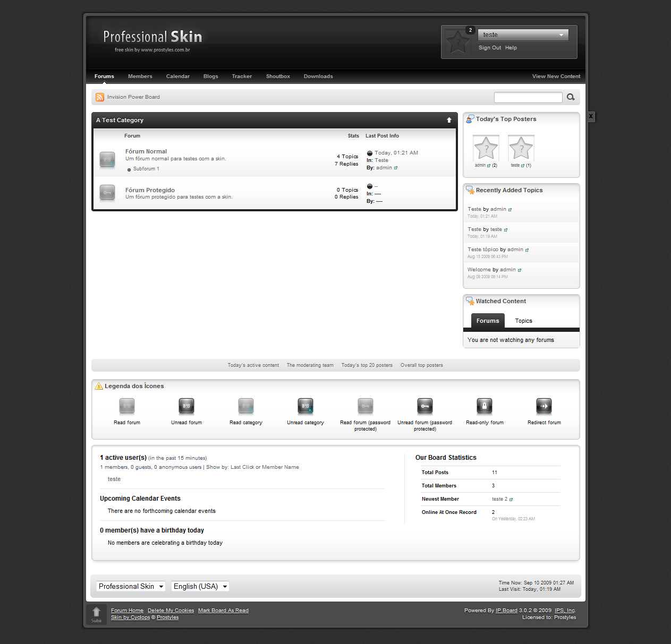Screen dimensions: 671x644
Task: Click Mark Board As Read link
Action: (x=223, y=611)
